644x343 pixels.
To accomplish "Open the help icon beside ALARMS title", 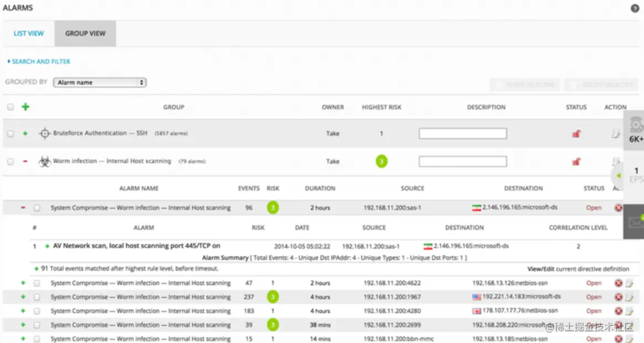I will pos(635,8).
